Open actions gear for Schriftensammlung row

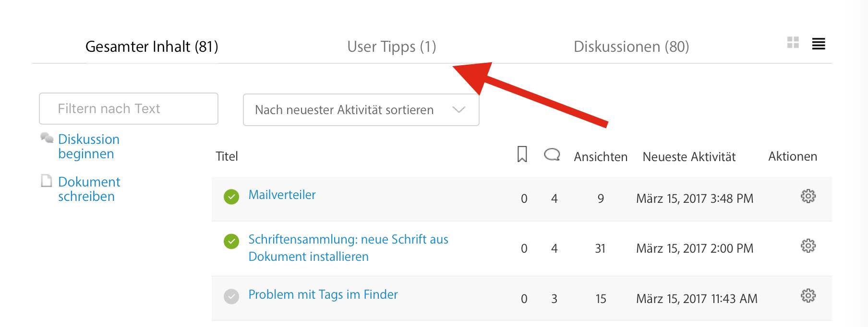click(808, 246)
